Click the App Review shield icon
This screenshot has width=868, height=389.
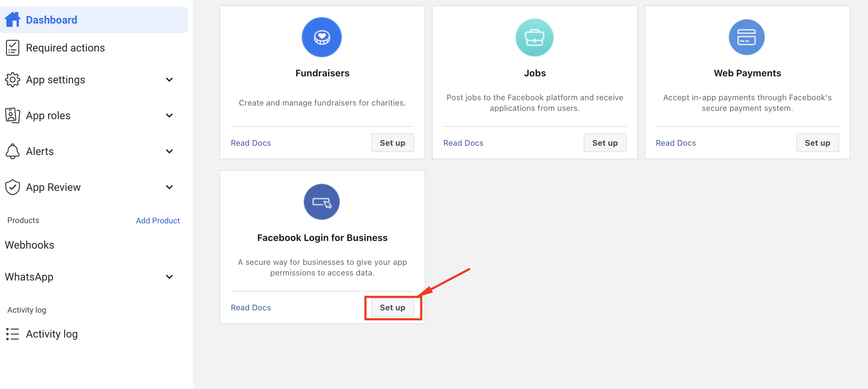pos(13,187)
